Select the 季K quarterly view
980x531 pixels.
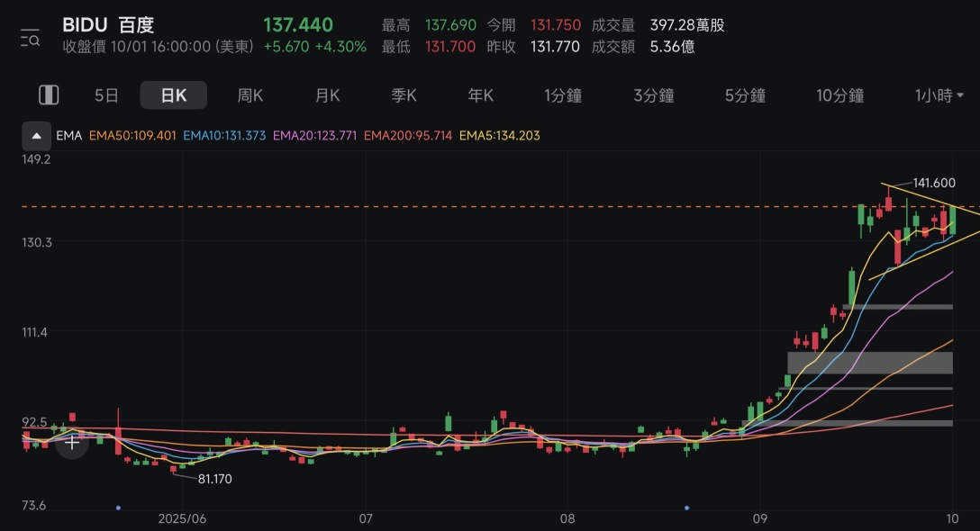click(x=403, y=94)
